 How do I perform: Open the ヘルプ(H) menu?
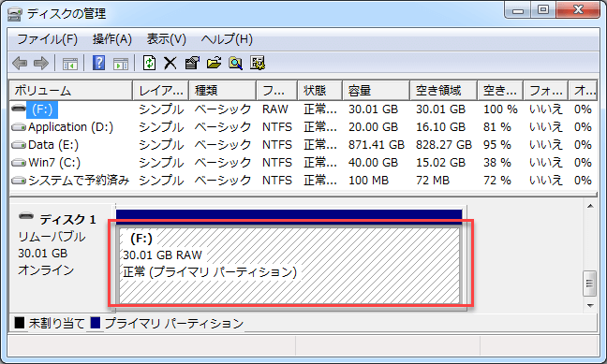pyautogui.click(x=227, y=39)
